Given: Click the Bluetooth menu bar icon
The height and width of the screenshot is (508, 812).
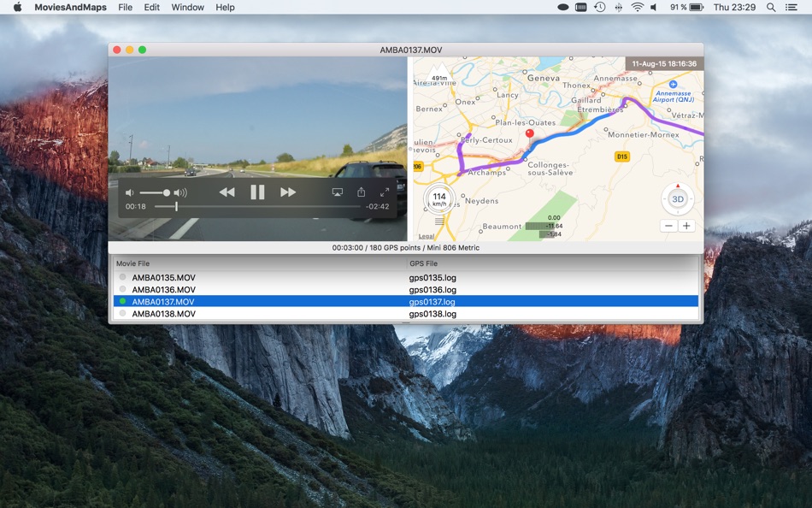Looking at the screenshot, I should (x=618, y=7).
